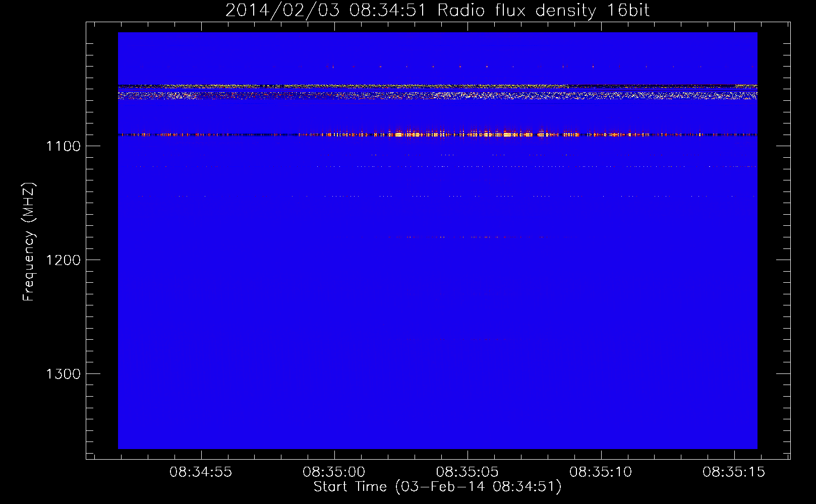Image resolution: width=816 pixels, height=504 pixels.
Task: Click the 'Start Time (03-Feb-14 08:34:51)' axis label
Action: click(437, 487)
